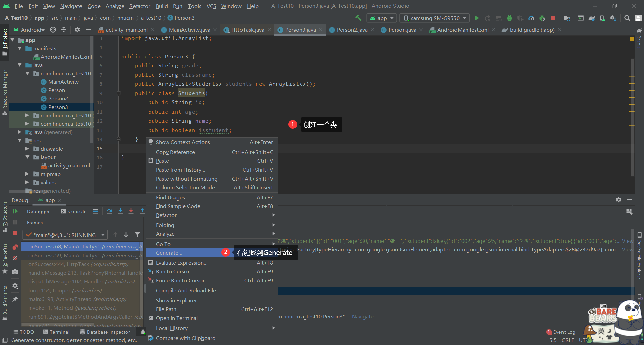The width and height of the screenshot is (644, 345).
Task: Open the Profile app gauge icon
Action: (x=531, y=18)
